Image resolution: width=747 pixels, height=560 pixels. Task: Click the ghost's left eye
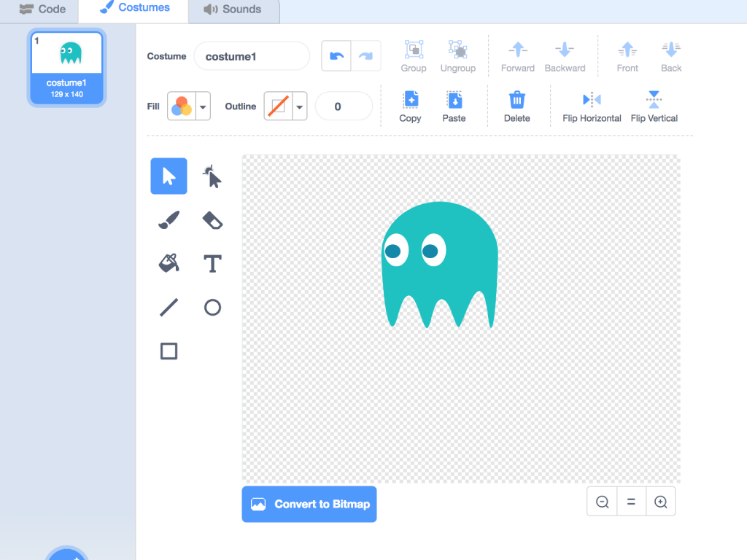pyautogui.click(x=395, y=251)
